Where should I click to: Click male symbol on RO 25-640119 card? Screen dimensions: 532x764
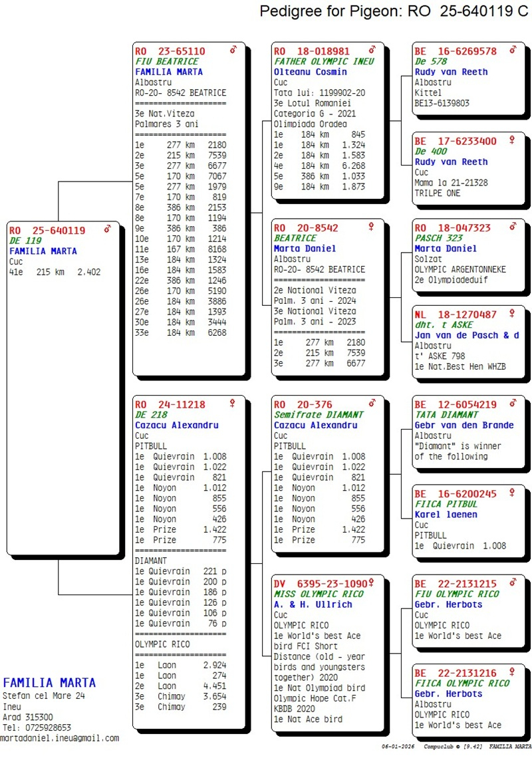pyautogui.click(x=107, y=229)
